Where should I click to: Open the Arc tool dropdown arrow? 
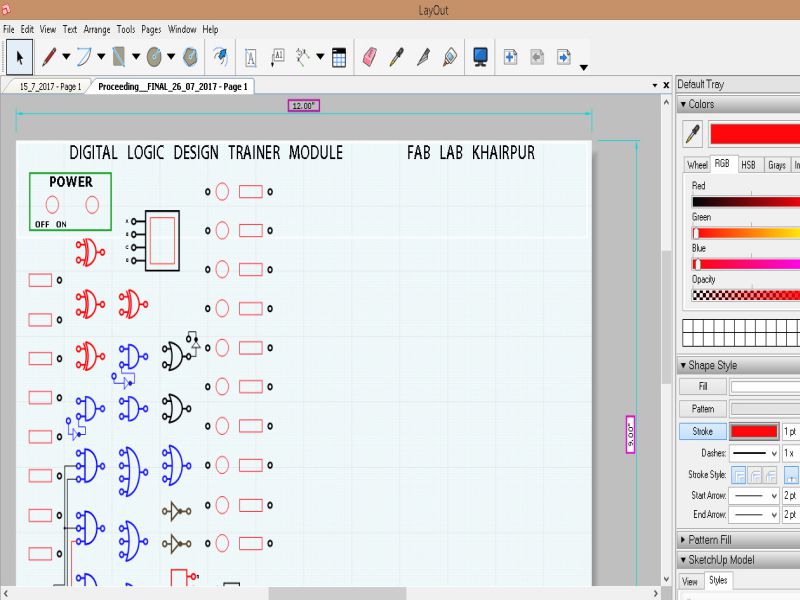(101, 57)
